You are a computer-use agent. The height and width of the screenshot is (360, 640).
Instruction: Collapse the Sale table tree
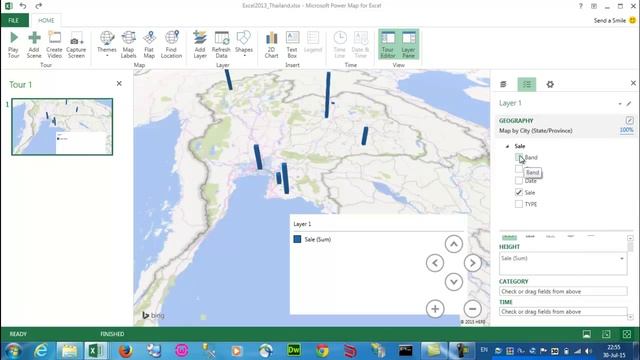pos(507,146)
